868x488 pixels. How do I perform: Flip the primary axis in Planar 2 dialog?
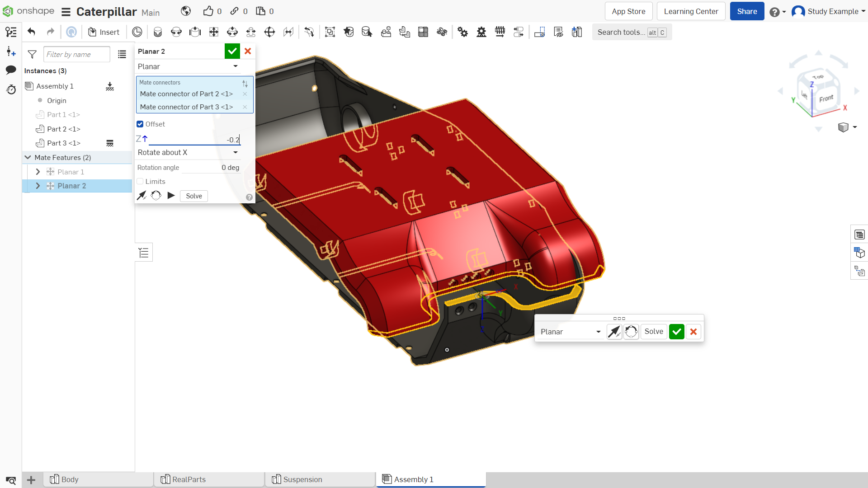[x=142, y=196]
